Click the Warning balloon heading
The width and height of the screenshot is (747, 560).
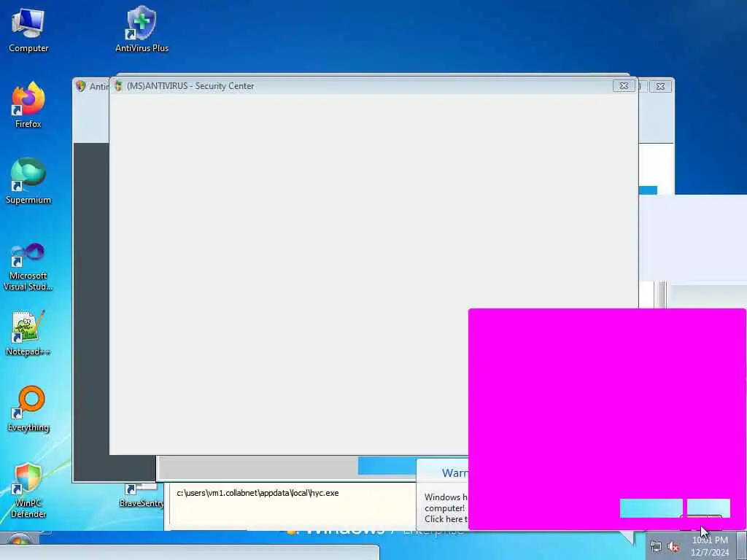pyautogui.click(x=455, y=472)
